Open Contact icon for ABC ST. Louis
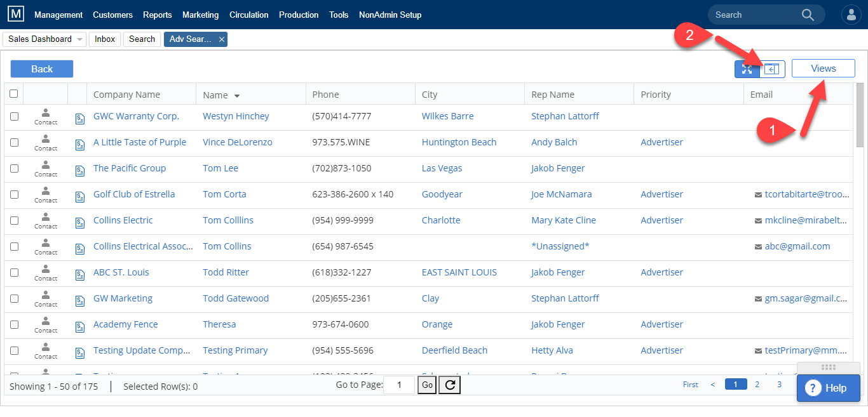868x417 pixels. [x=46, y=273]
